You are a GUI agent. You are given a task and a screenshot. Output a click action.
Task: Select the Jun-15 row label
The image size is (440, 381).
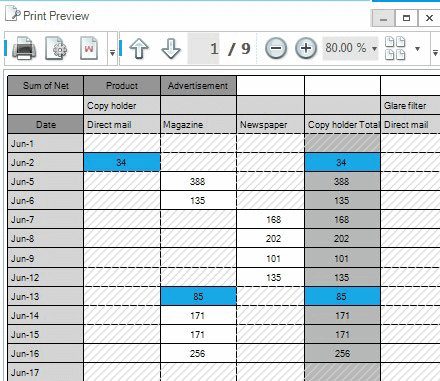click(x=46, y=334)
